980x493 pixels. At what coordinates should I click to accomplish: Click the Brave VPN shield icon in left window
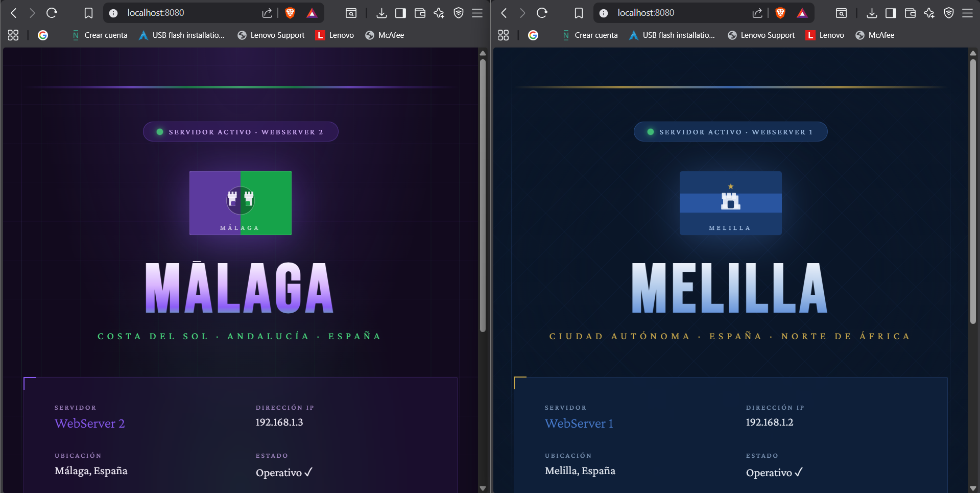[x=458, y=13]
